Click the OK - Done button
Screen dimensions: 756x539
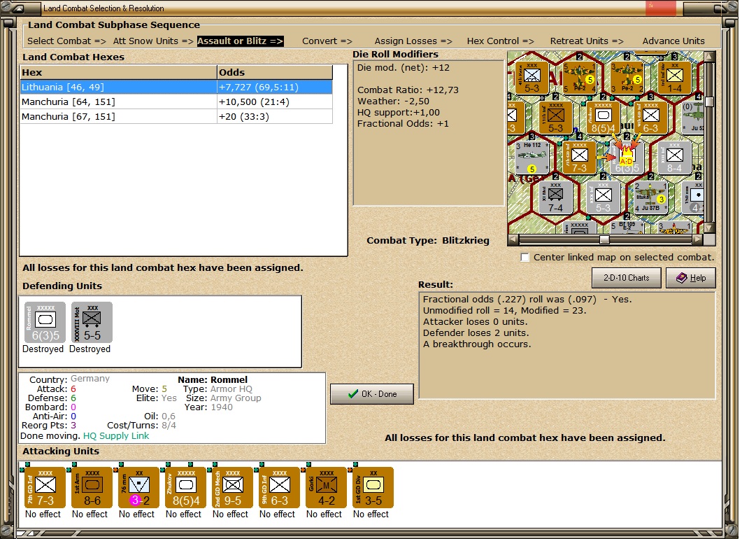pos(372,394)
